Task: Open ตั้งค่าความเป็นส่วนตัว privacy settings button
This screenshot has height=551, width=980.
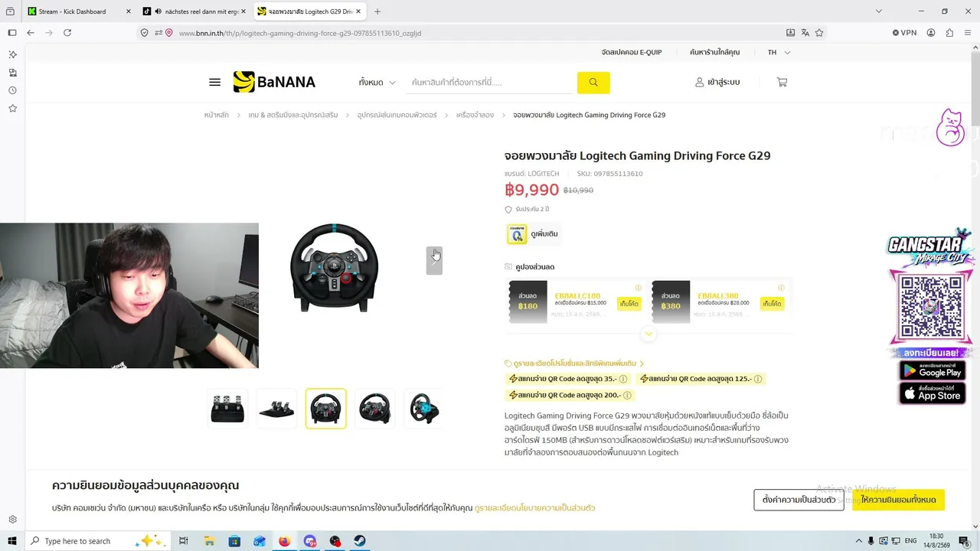Action: [799, 500]
